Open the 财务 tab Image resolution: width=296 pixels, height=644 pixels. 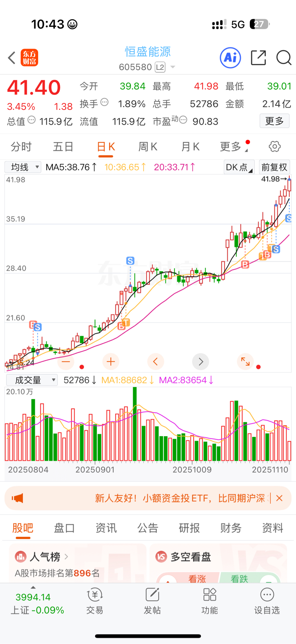231,528
